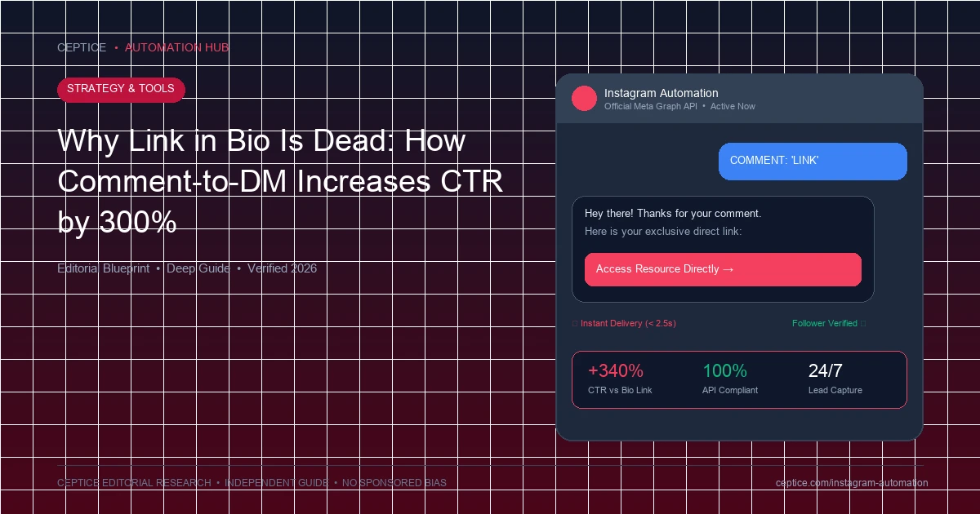This screenshot has width=980, height=514.
Task: Click the 'Verified 2026' text
Action: 282,268
